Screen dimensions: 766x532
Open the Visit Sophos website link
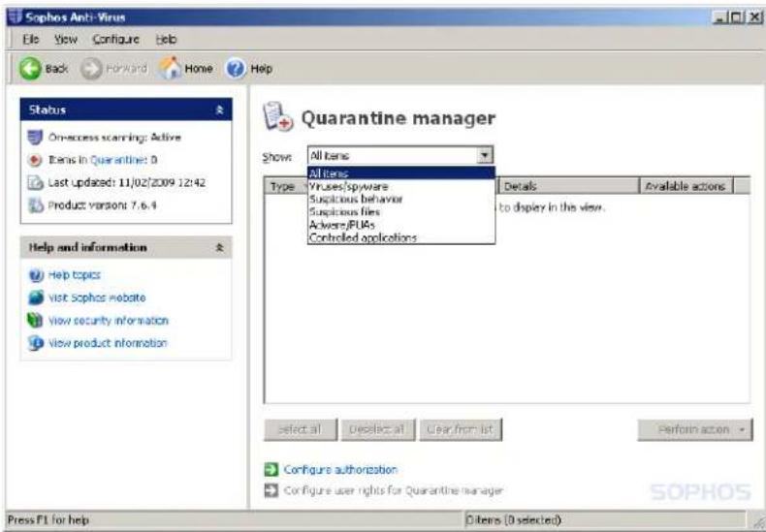97,297
